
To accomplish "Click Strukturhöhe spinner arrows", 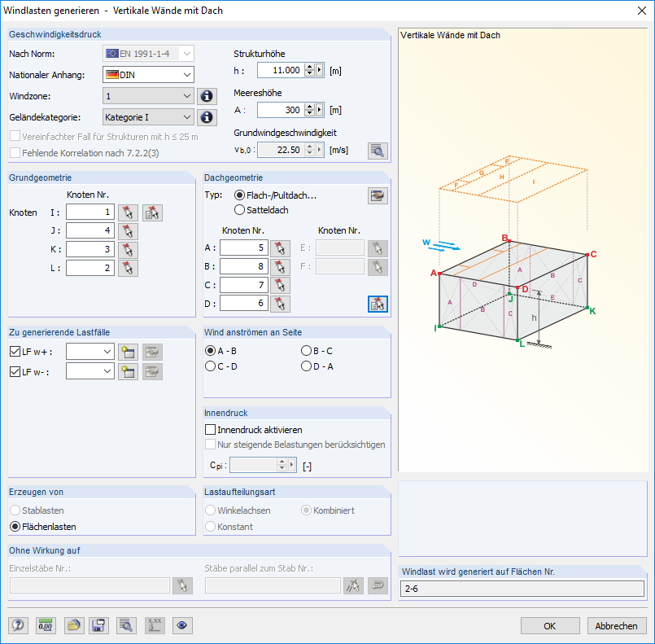I will [309, 70].
